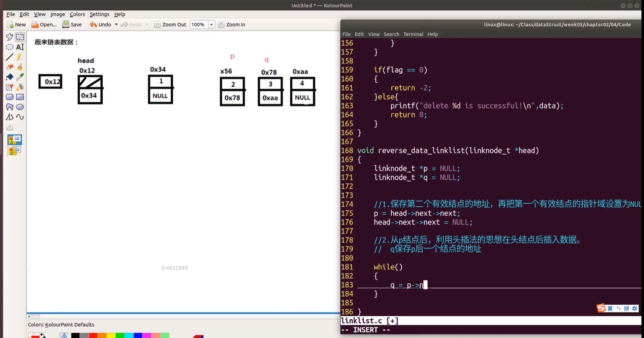This screenshot has width=644, height=338.
Task: Choose the Eraser tool
Action: (x=9, y=67)
